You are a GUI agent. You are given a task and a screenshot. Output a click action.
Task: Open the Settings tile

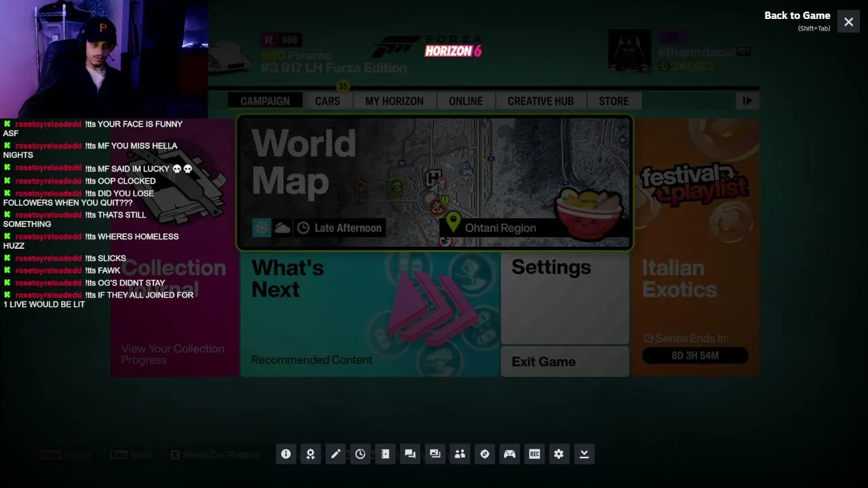565,298
